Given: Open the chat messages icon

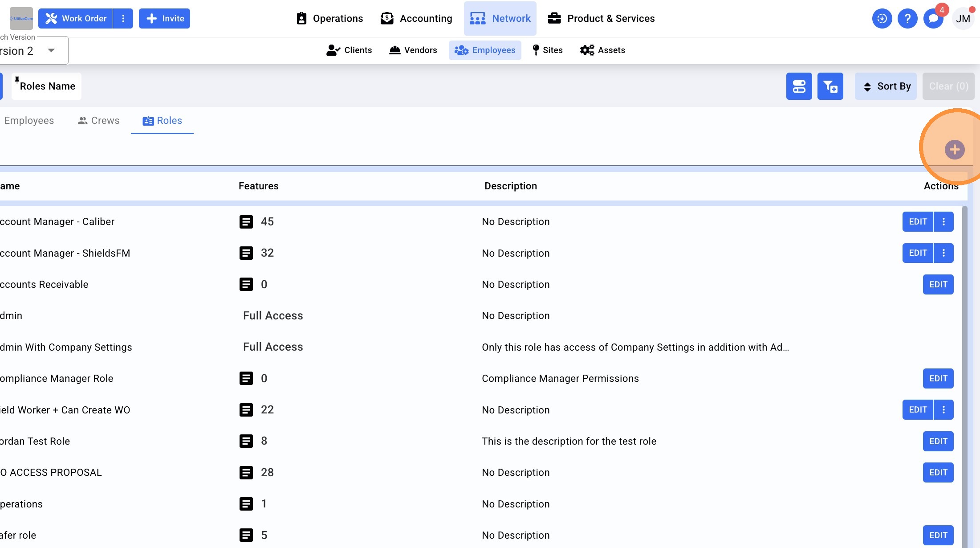Looking at the screenshot, I should click(x=933, y=19).
